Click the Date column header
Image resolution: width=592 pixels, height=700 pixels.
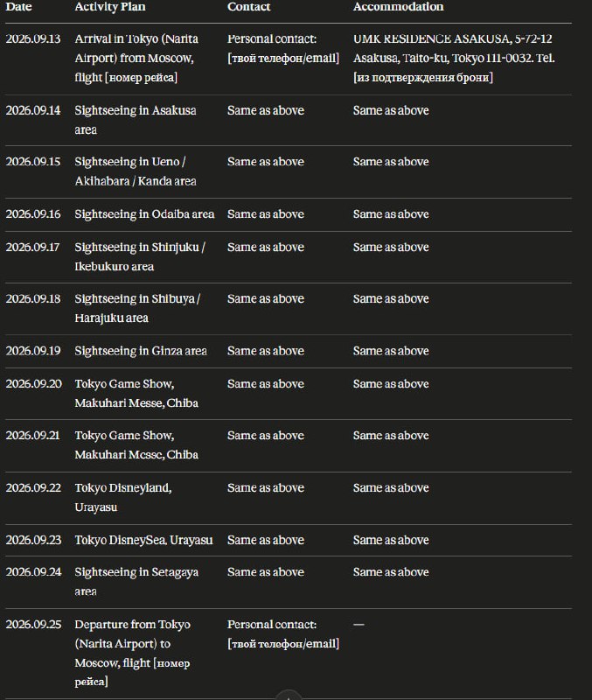point(18,7)
